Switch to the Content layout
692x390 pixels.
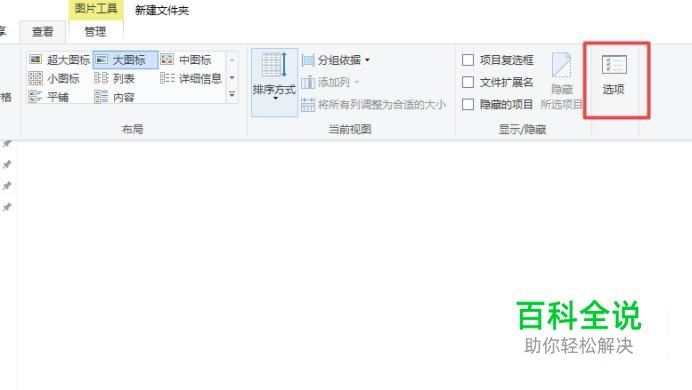114,97
